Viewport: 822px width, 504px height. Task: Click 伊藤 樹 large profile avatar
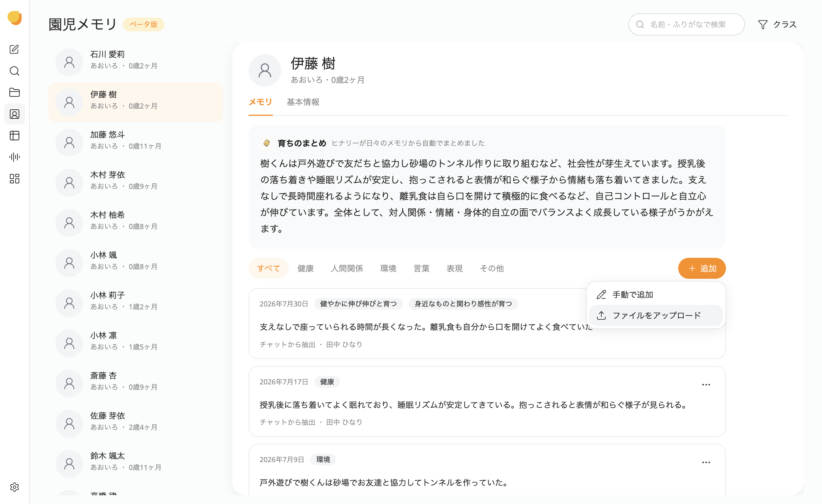[x=265, y=70]
